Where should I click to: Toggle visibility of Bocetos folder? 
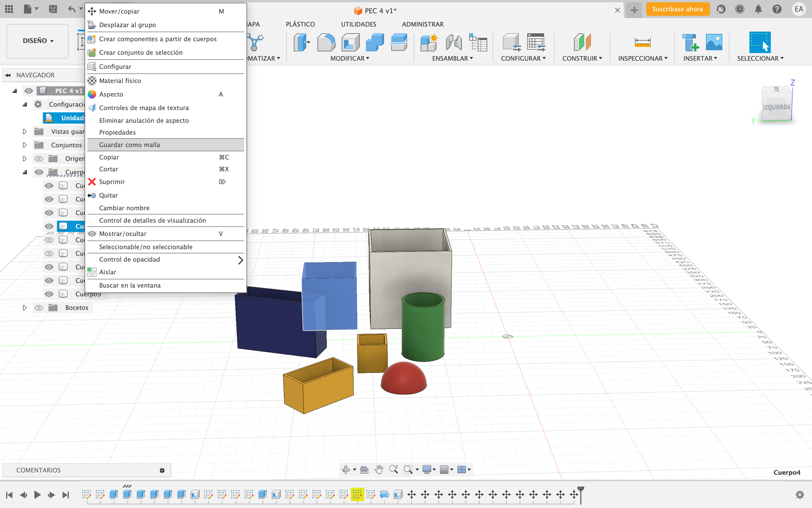(x=39, y=308)
